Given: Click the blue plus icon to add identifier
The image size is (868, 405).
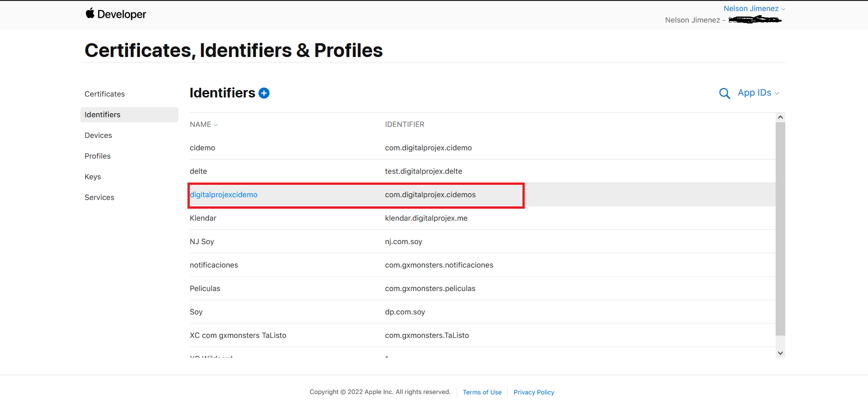Looking at the screenshot, I should point(264,93).
